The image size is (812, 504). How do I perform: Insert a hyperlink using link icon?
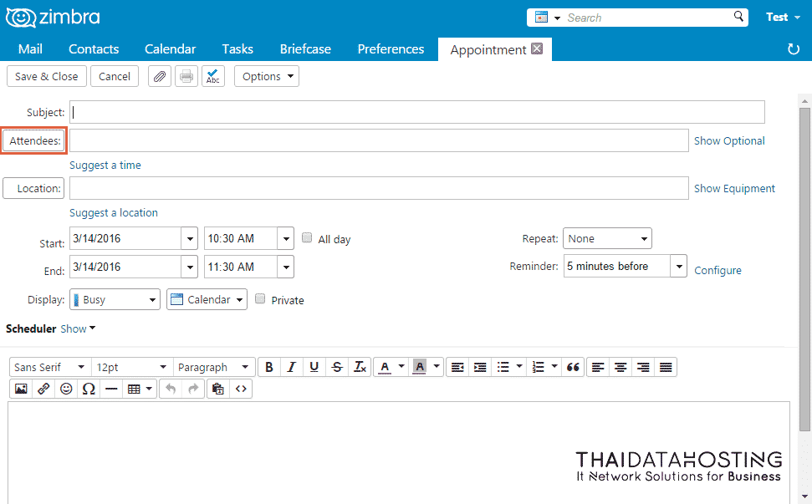[x=43, y=389]
